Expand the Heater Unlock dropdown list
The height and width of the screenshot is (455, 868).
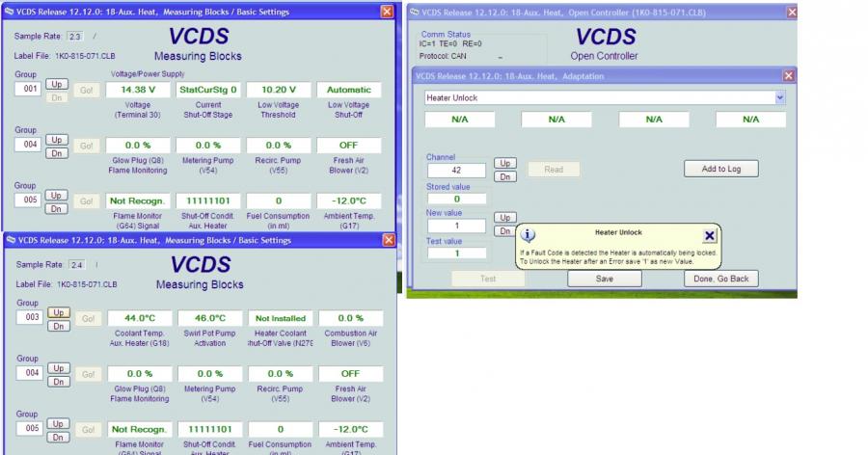pyautogui.click(x=780, y=98)
